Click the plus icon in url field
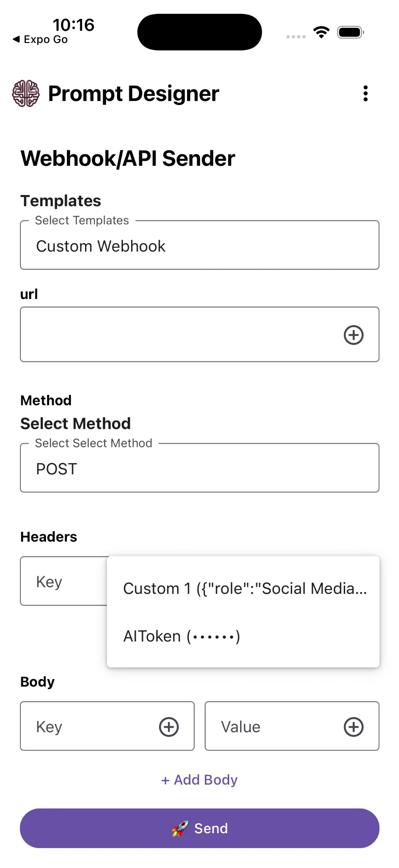The image size is (399, 868). pos(353,335)
